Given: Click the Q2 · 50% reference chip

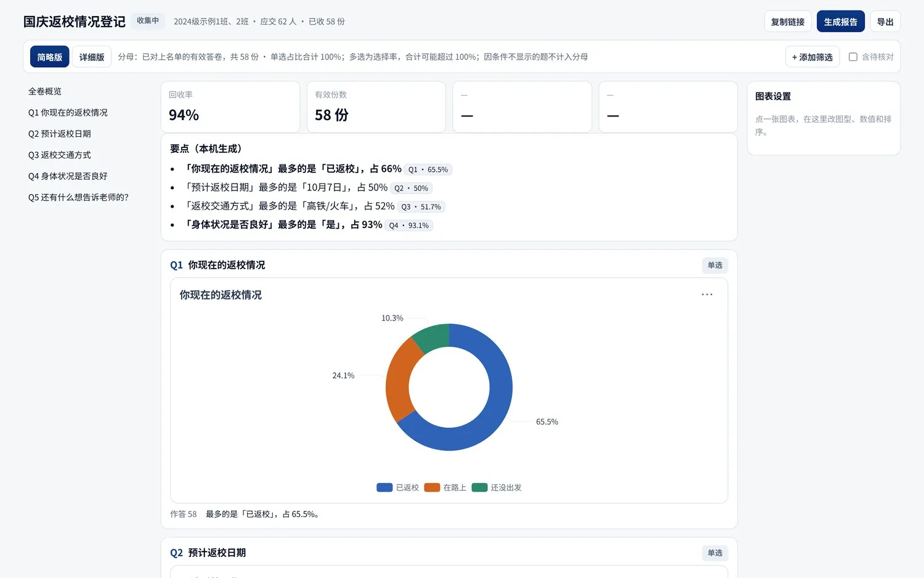Looking at the screenshot, I should (x=411, y=188).
